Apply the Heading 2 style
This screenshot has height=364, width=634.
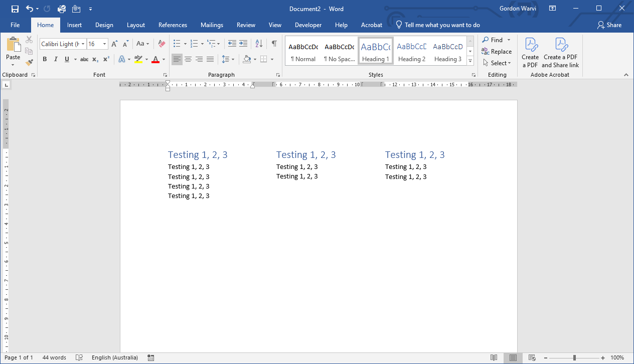point(412,51)
